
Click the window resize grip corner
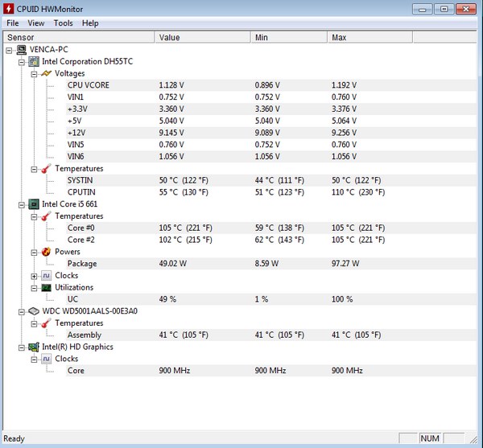[x=473, y=439]
